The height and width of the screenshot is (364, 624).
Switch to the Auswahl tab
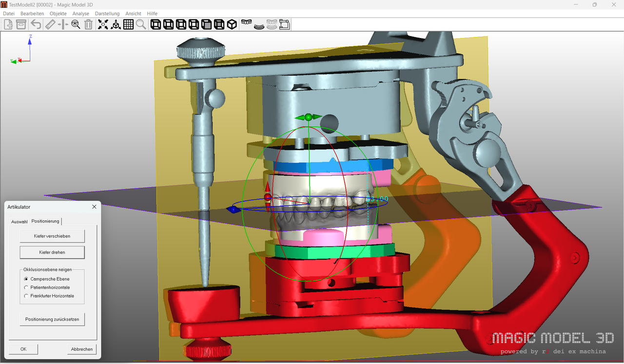pos(19,222)
